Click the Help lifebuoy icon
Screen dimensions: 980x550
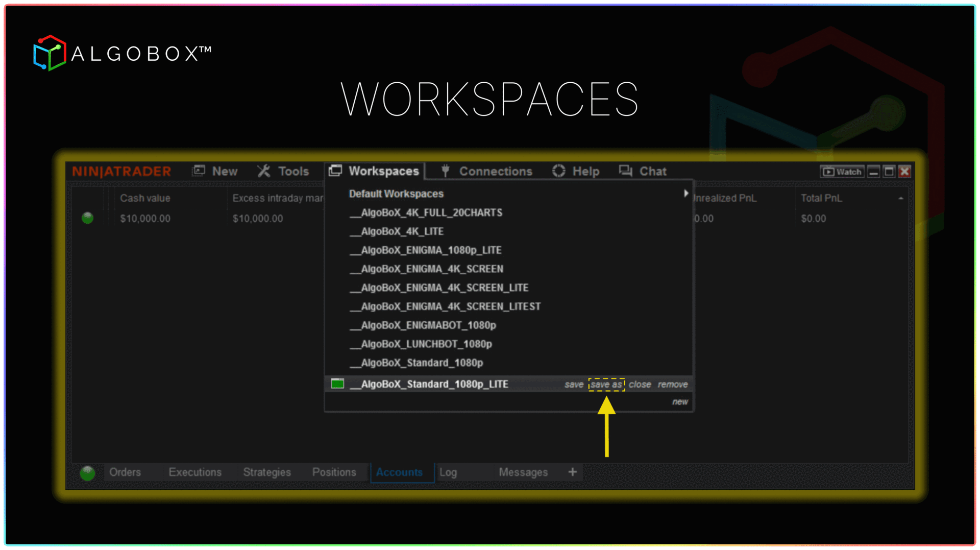click(x=558, y=171)
